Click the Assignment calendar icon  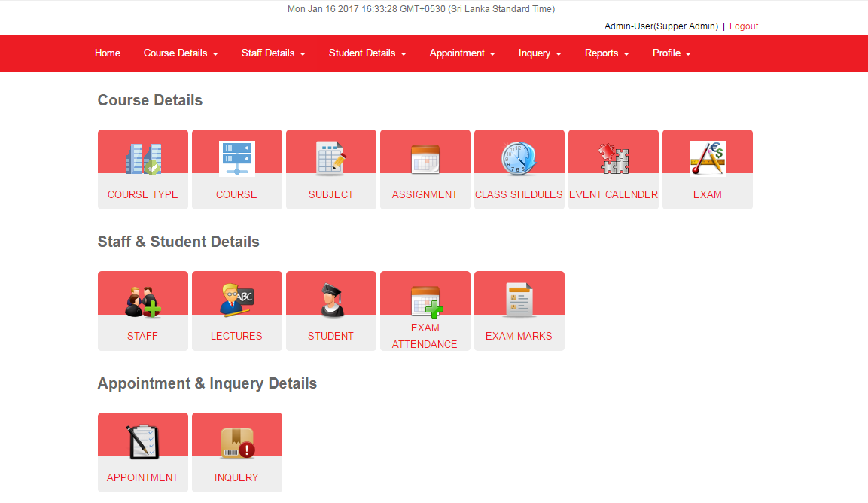[425, 159]
